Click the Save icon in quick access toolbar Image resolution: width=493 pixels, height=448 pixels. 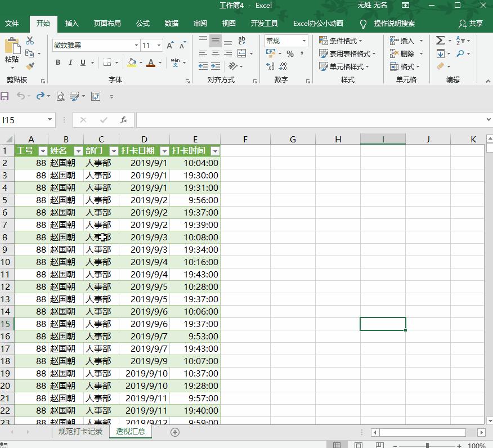click(x=5, y=96)
